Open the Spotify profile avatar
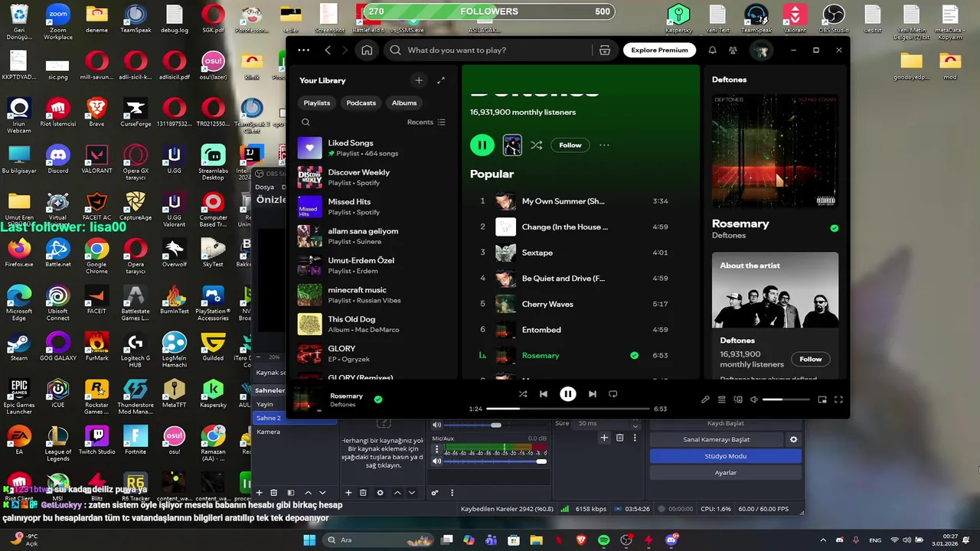 click(x=760, y=50)
